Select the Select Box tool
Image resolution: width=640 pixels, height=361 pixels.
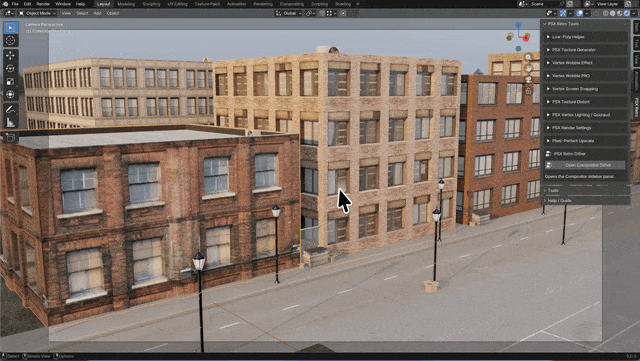(10, 27)
